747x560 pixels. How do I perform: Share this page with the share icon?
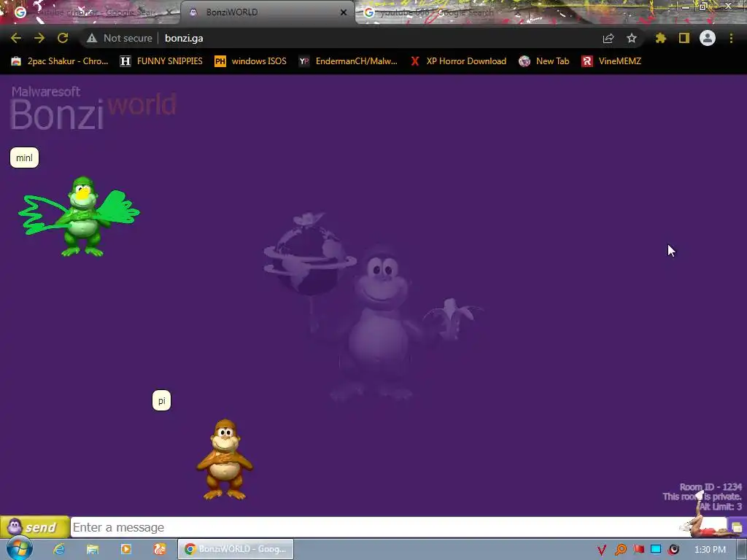608,38
